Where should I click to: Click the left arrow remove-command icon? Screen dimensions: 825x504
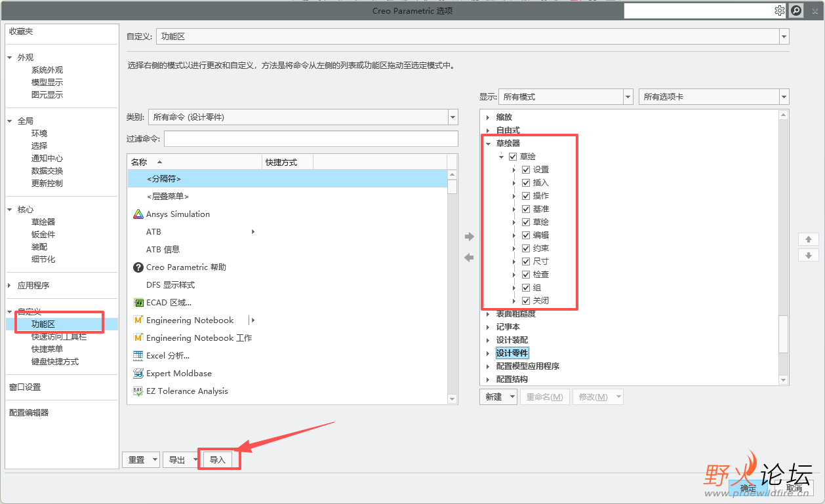(x=469, y=258)
